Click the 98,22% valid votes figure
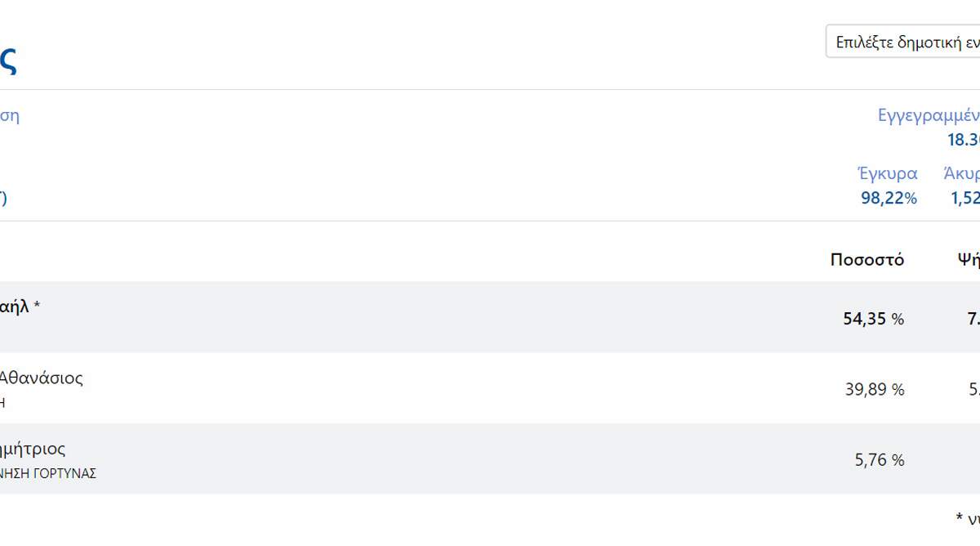This screenshot has height=546, width=980. click(889, 198)
